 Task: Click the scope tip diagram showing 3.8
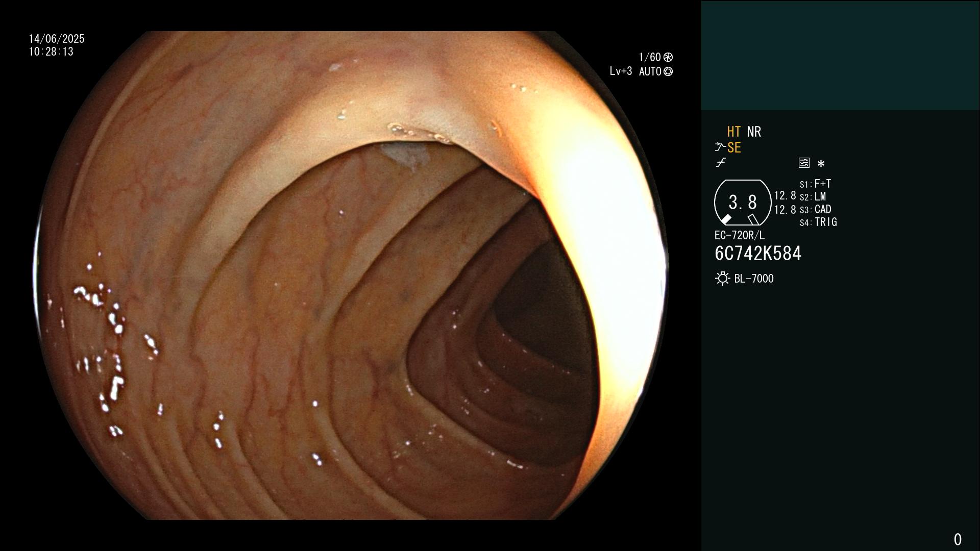[743, 203]
